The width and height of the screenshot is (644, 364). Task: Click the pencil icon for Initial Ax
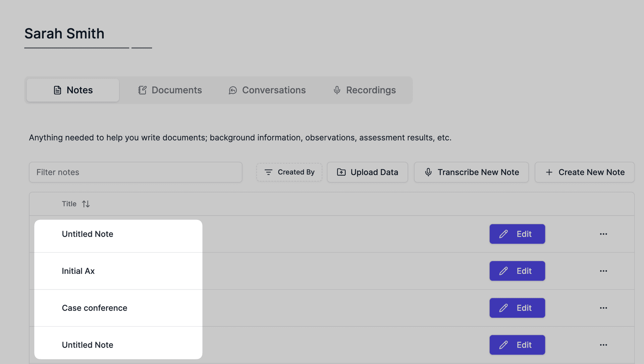[x=503, y=271]
